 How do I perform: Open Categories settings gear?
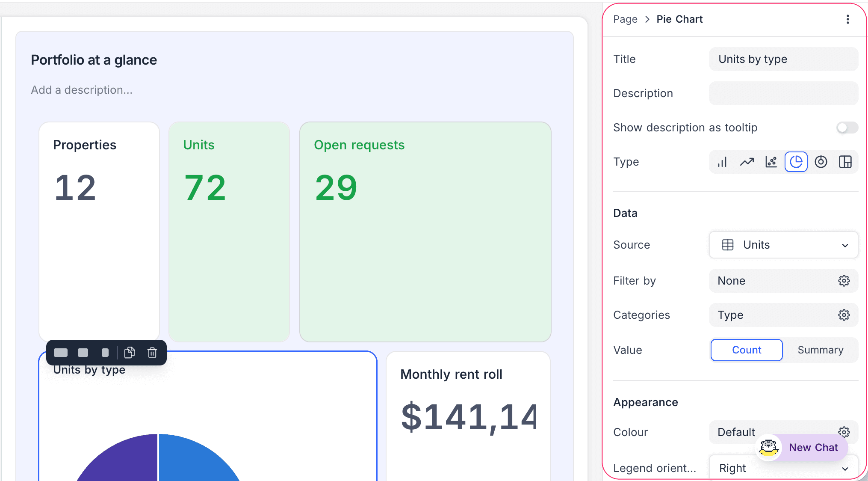(844, 315)
